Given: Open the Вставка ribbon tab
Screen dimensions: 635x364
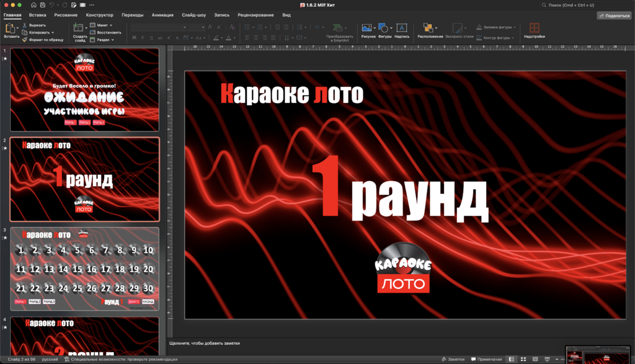Looking at the screenshot, I should tap(37, 15).
